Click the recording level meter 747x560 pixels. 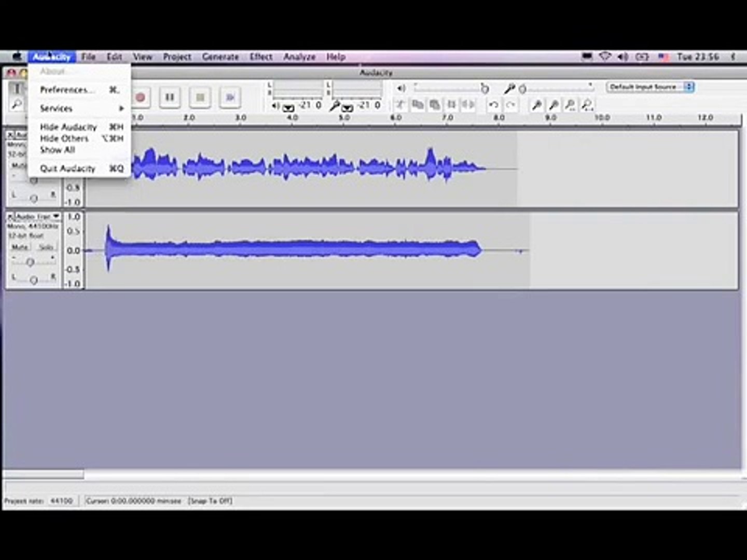click(x=357, y=91)
